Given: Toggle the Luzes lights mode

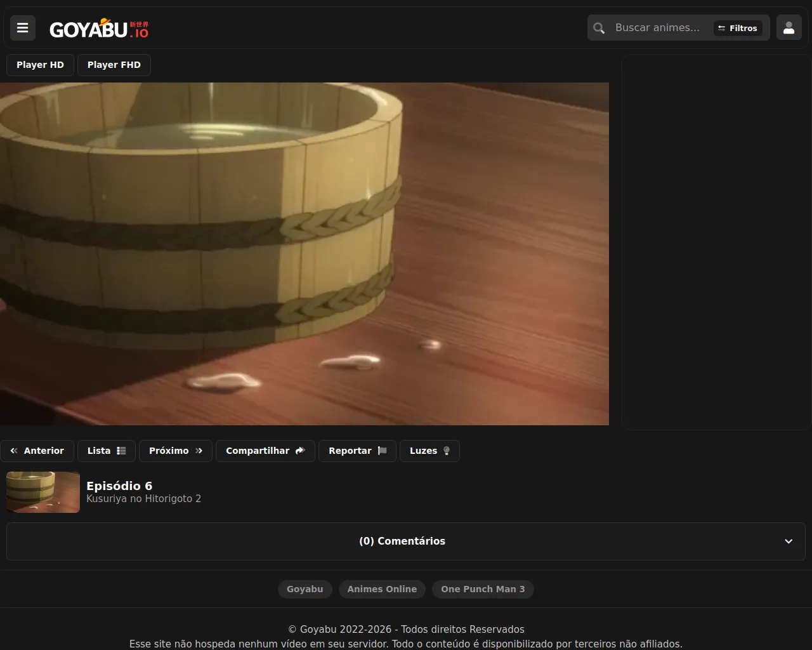Looking at the screenshot, I should coord(429,451).
